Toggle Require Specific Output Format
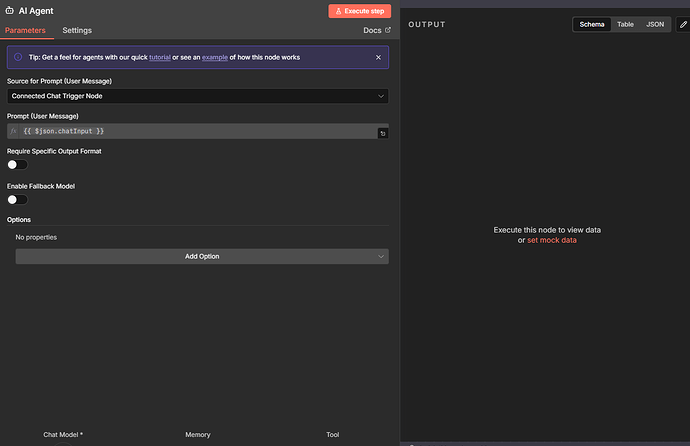Screen dimensions: 690x446 click(x=17, y=165)
